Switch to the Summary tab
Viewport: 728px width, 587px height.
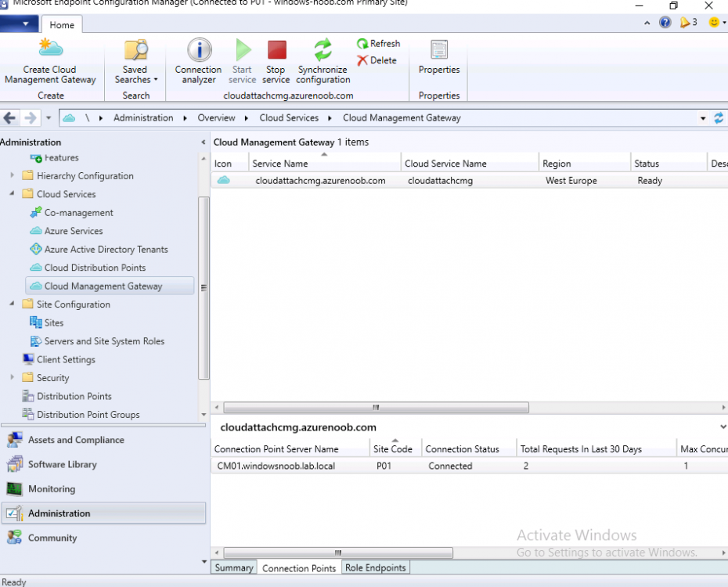pyautogui.click(x=234, y=567)
